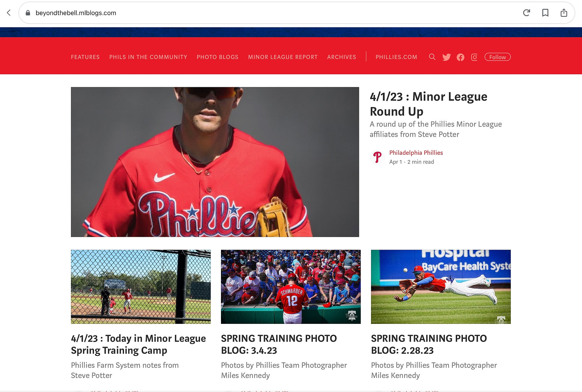582x392 pixels.
Task: Go to Photo Blogs section
Action: 218,57
